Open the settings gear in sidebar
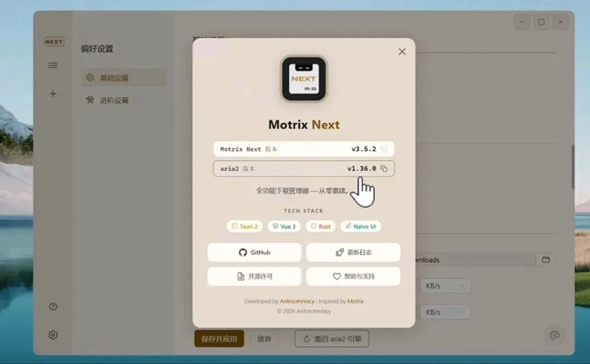 53,335
